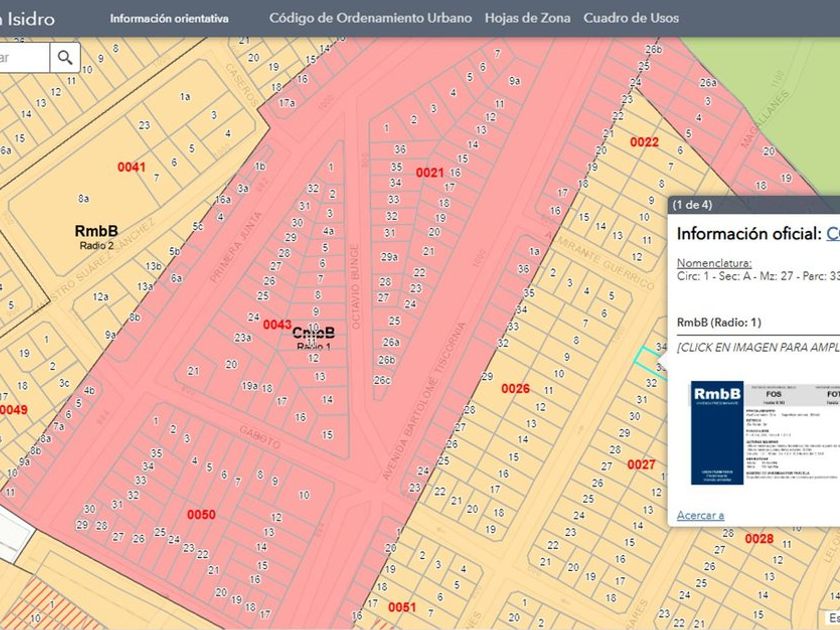This screenshot has height=630, width=840.
Task: Click the 'RmbB Radio 2' zone label
Action: pyautogui.click(x=96, y=236)
